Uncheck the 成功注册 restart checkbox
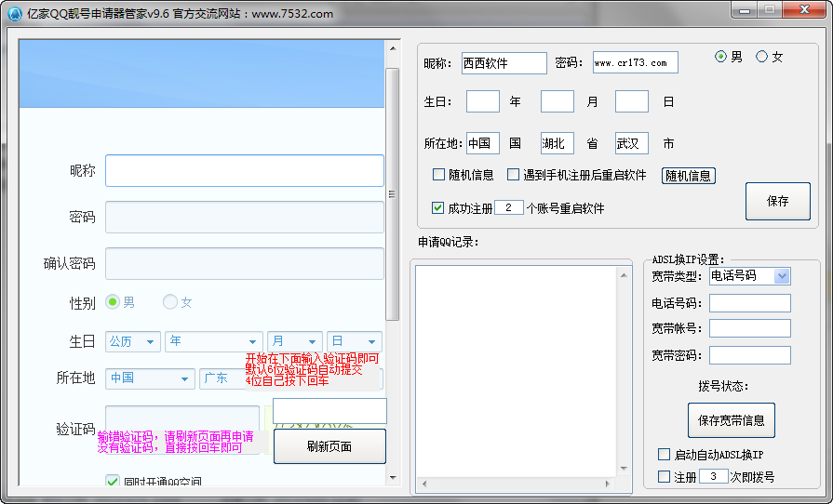Image resolution: width=833 pixels, height=504 pixels. pos(437,208)
